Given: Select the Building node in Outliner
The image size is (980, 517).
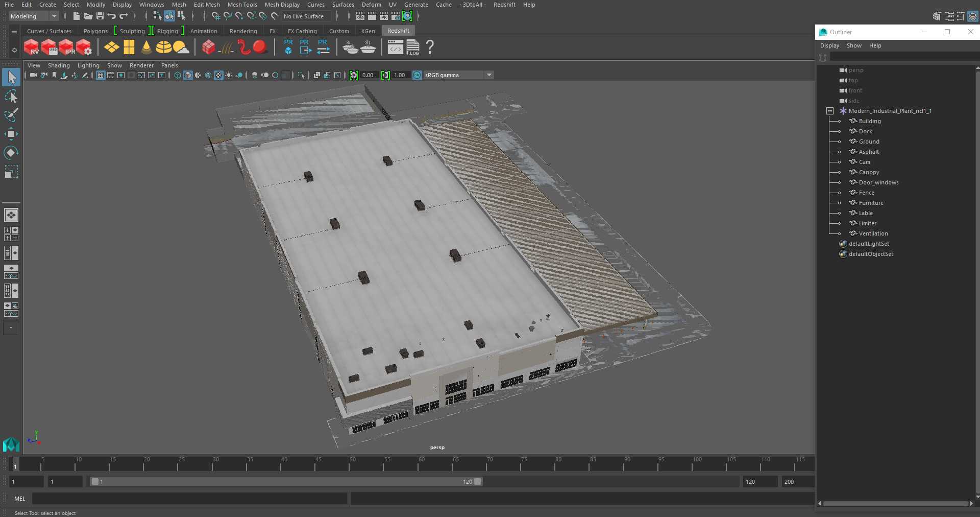Looking at the screenshot, I should pyautogui.click(x=869, y=121).
